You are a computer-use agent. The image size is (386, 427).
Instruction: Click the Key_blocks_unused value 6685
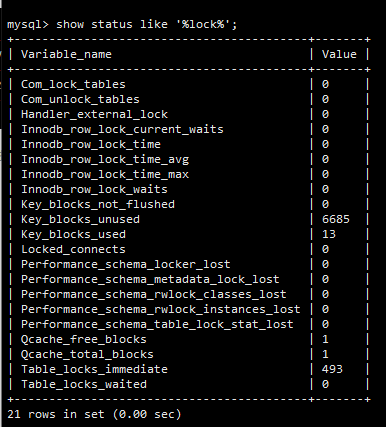[336, 219]
